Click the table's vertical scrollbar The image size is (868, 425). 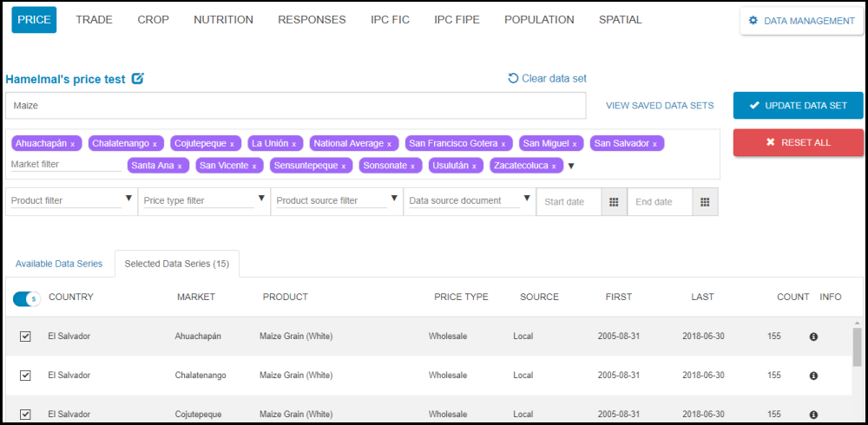pos(857,347)
